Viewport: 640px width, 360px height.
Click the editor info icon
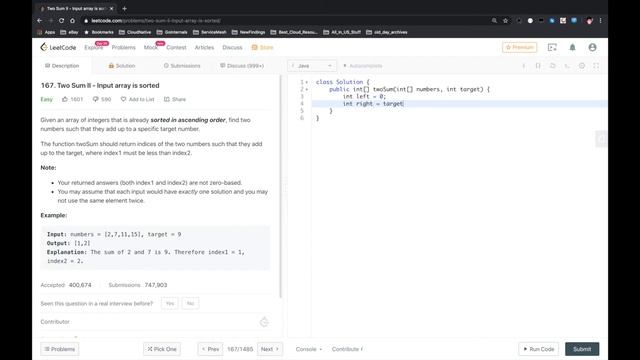coord(524,66)
